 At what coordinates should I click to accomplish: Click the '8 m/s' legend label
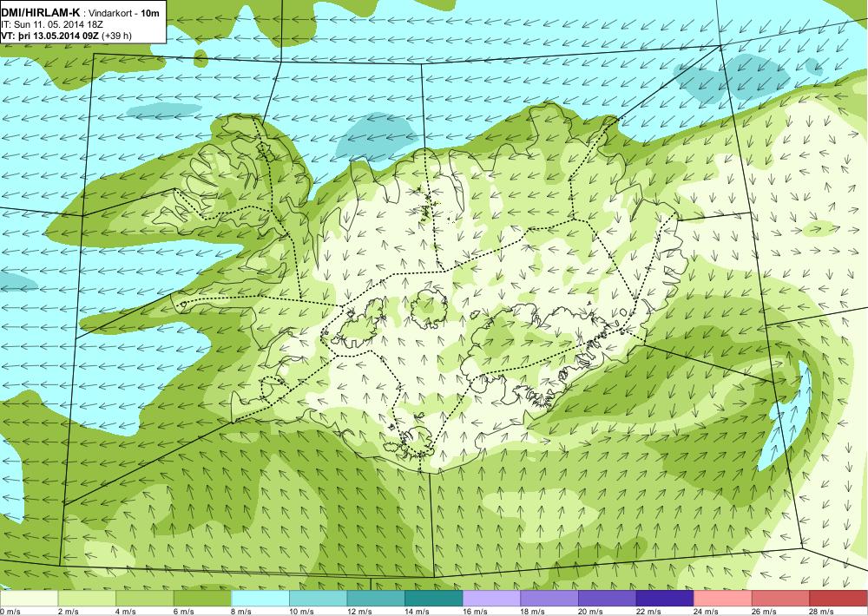point(241,612)
